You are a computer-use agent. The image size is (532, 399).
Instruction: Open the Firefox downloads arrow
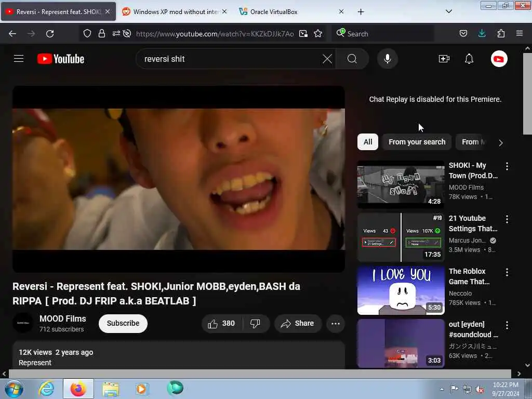(x=482, y=33)
